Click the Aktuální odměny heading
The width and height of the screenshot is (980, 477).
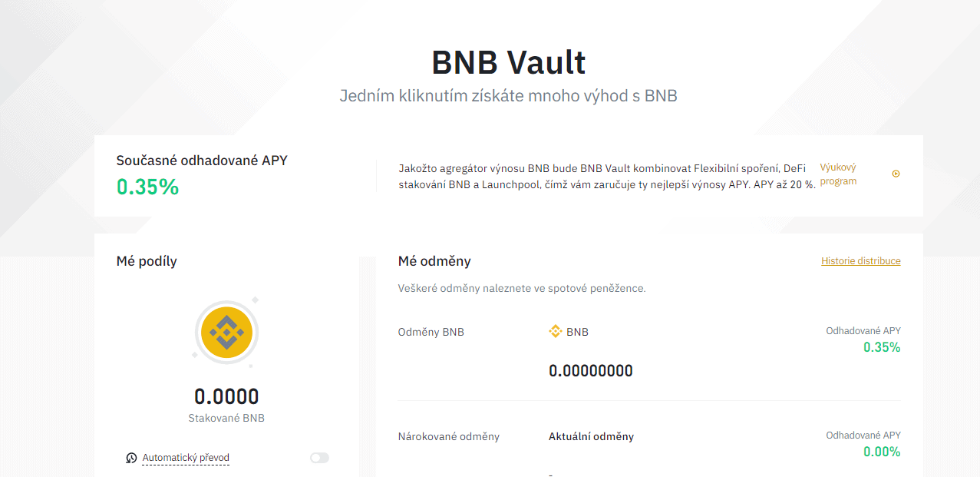tap(591, 436)
